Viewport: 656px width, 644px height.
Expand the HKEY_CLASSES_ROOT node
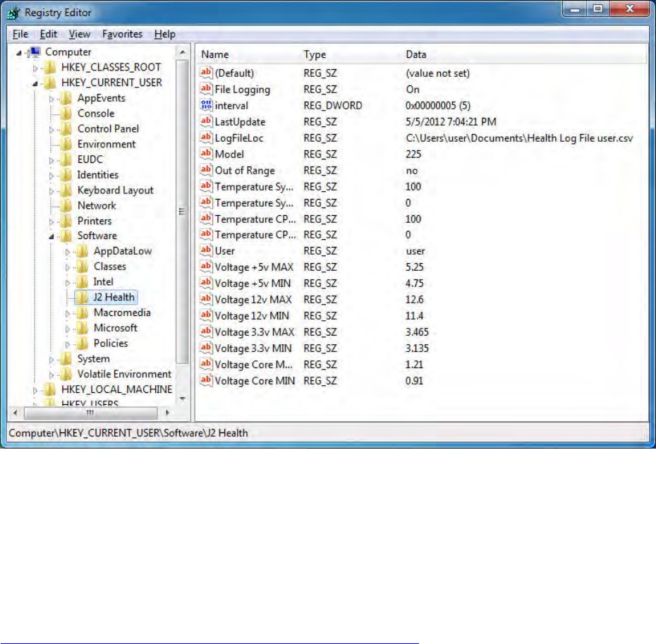(x=35, y=68)
